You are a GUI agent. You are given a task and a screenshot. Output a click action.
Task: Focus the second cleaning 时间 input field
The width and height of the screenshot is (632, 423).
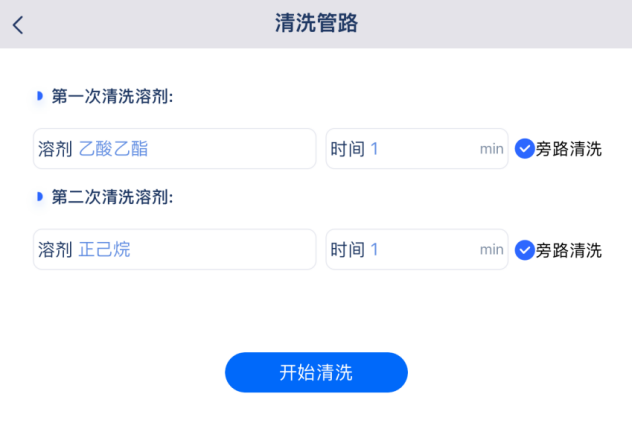point(417,249)
